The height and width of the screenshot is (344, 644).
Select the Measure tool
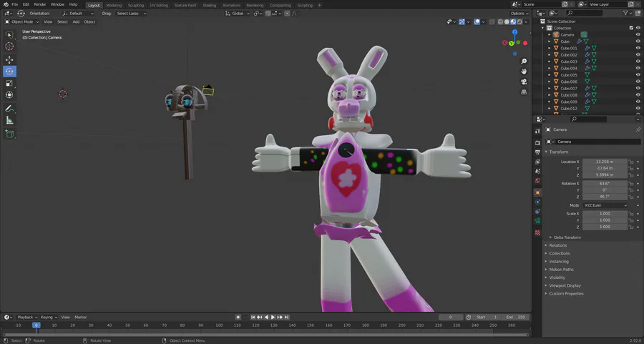pyautogui.click(x=9, y=120)
